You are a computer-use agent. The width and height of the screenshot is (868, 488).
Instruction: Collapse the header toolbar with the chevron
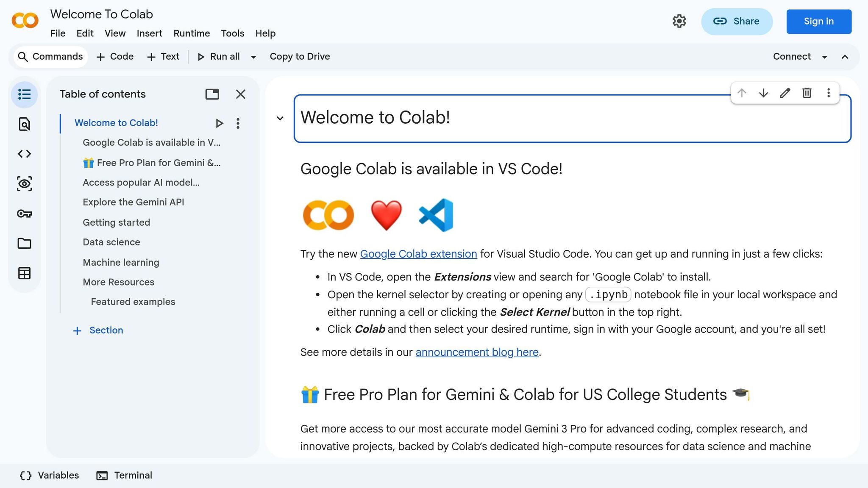(x=845, y=56)
